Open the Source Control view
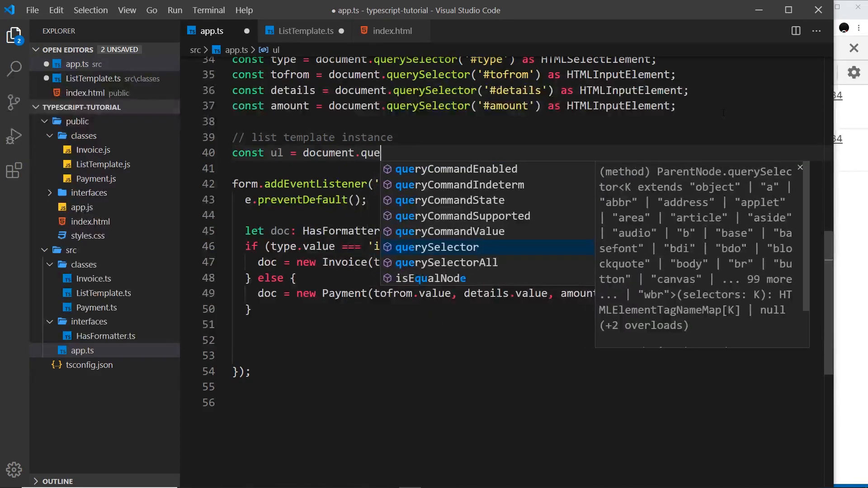The width and height of the screenshot is (868, 488). [x=14, y=102]
